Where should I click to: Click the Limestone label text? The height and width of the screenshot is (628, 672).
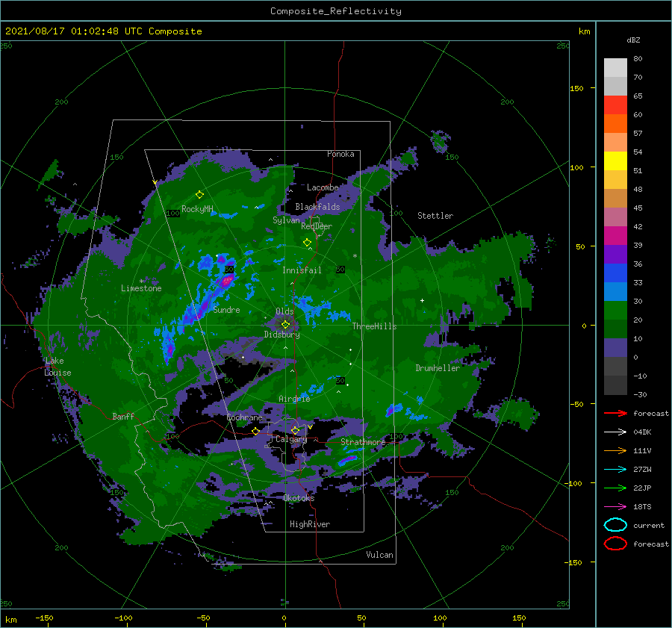[141, 288]
